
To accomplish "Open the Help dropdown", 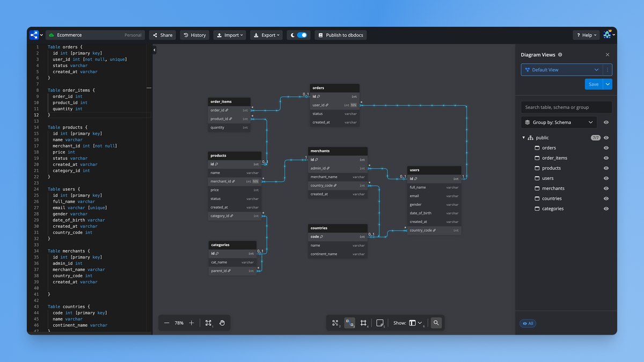I will click(x=586, y=35).
